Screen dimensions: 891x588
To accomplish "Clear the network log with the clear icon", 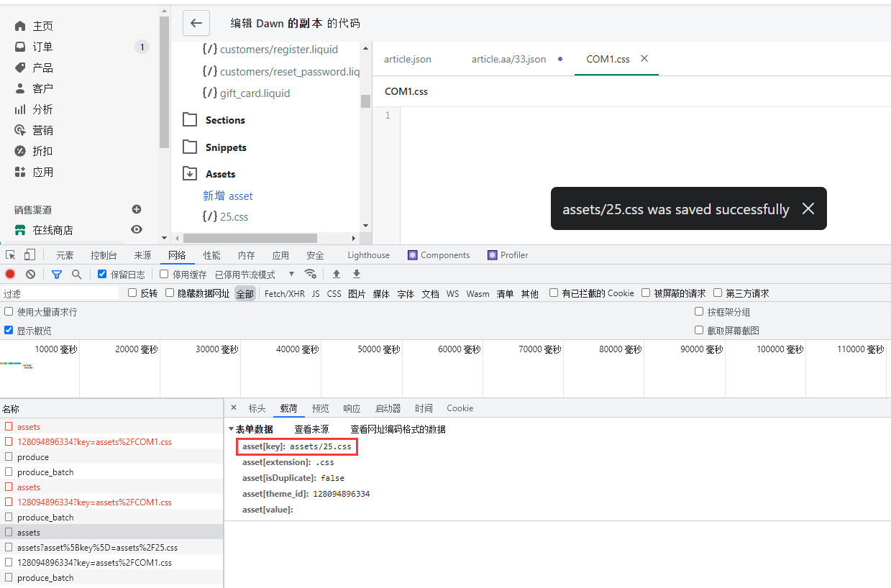I will click(x=31, y=274).
